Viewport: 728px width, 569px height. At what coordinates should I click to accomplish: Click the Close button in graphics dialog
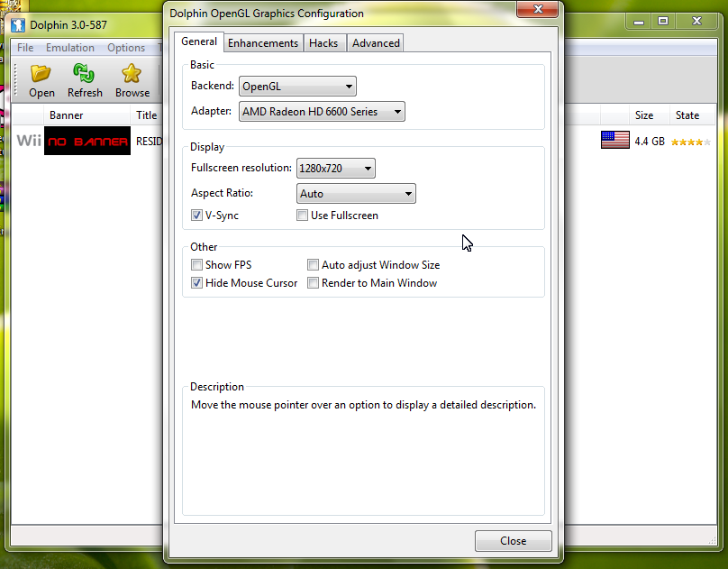tap(513, 541)
